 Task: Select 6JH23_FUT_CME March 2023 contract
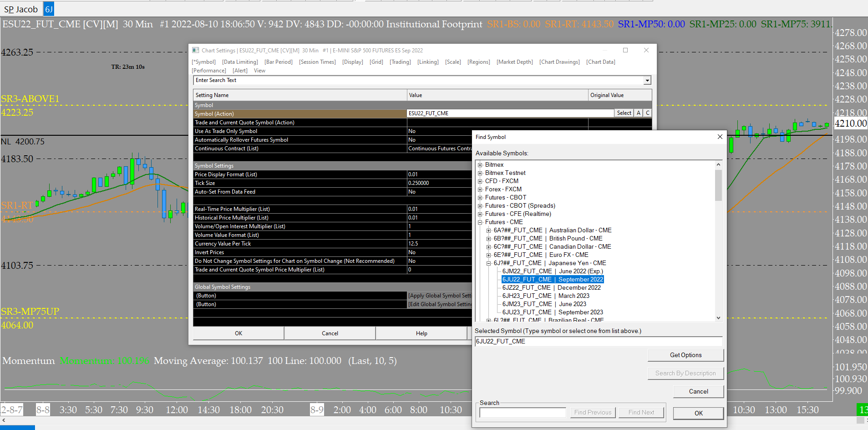click(x=546, y=296)
